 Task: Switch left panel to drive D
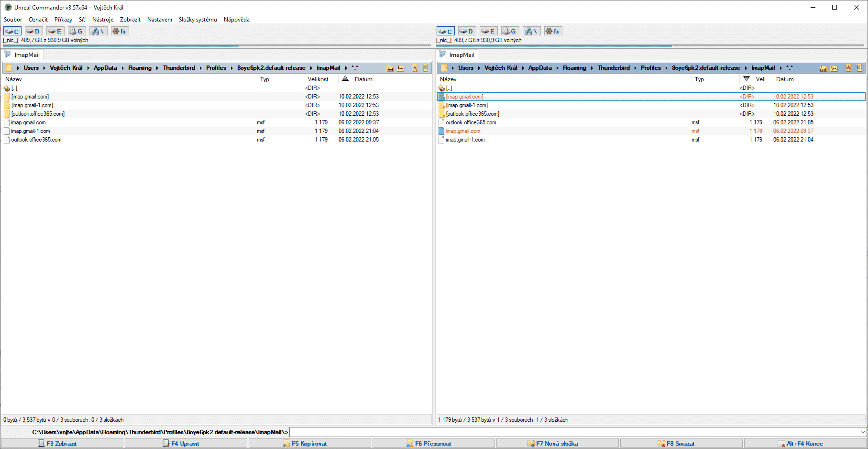click(33, 31)
